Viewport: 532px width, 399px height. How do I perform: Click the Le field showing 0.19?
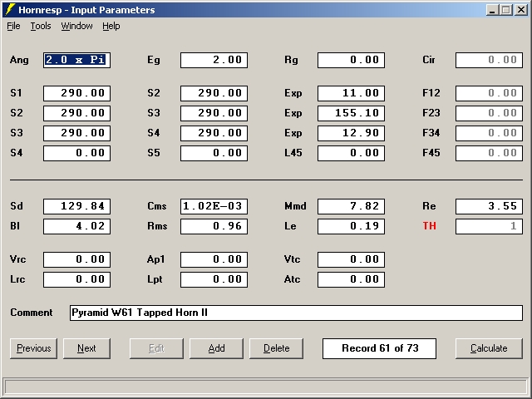pos(351,226)
